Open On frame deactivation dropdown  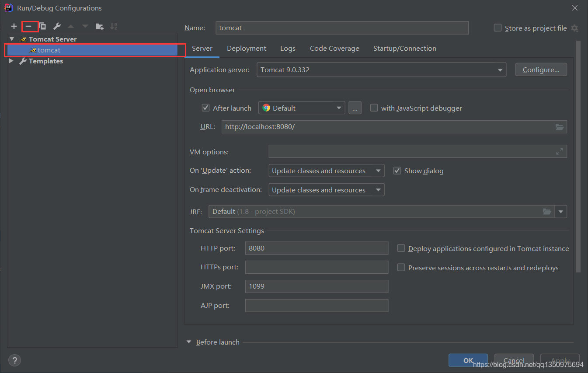(x=327, y=190)
